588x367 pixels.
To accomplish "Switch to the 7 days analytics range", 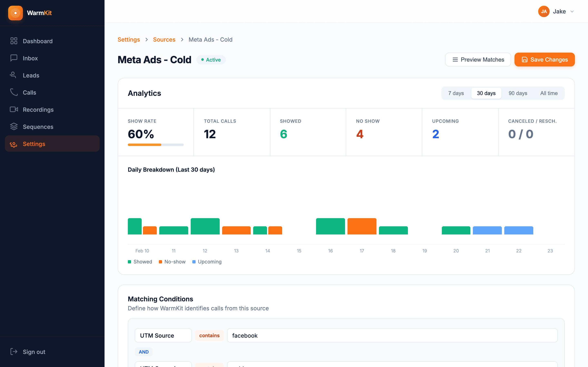I will pyautogui.click(x=456, y=93).
